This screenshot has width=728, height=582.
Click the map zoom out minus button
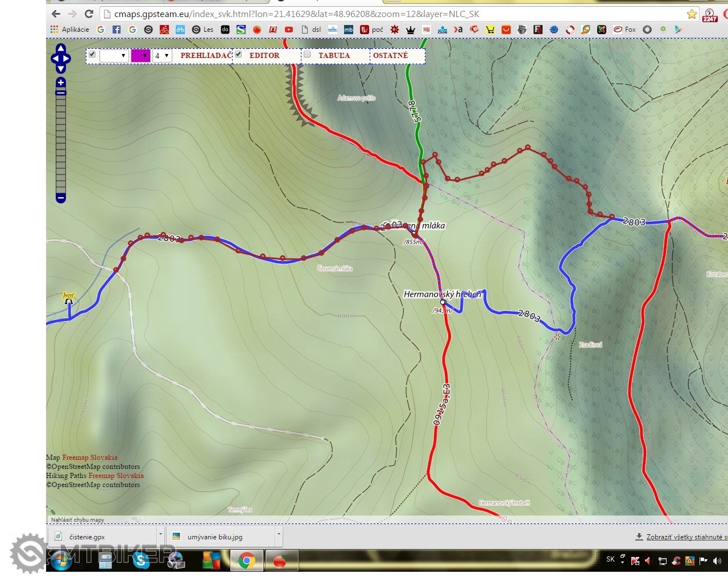[x=61, y=198]
